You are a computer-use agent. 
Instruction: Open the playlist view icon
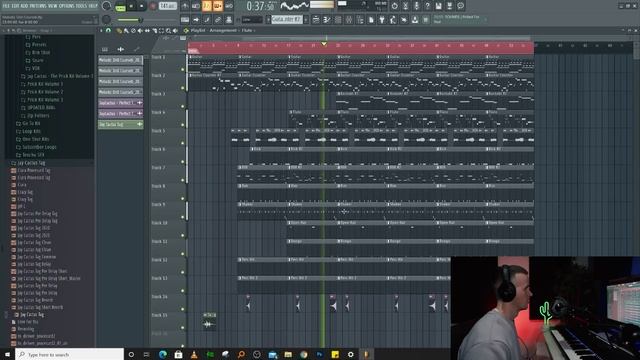tap(316, 20)
